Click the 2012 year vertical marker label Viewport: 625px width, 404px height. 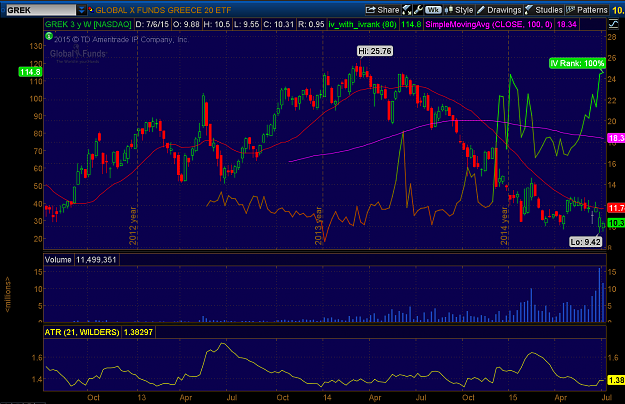pyautogui.click(x=133, y=226)
